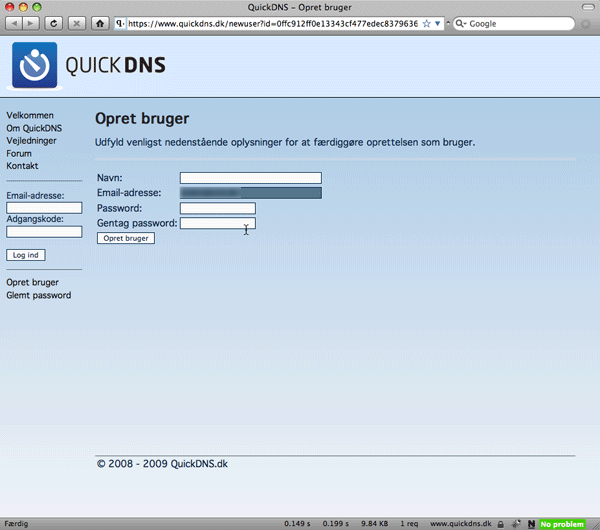
Task: Click the QuickDNS logo image
Action: coord(89,65)
